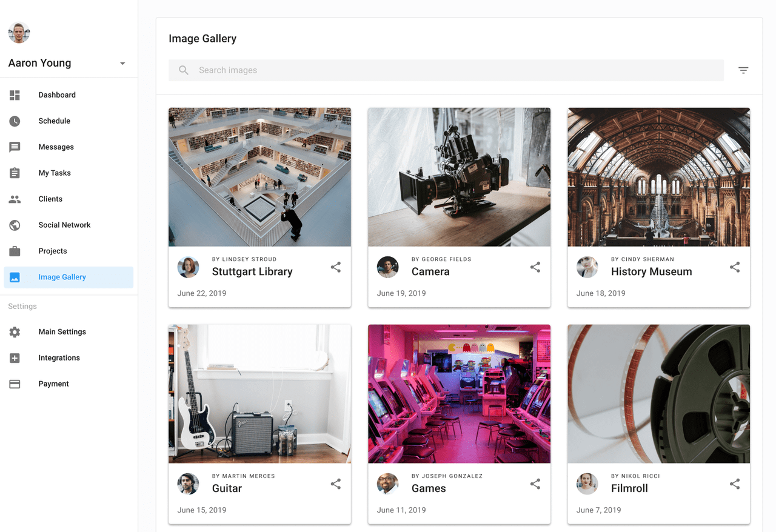This screenshot has height=532, width=776.
Task: Go to Payment settings
Action: click(x=69, y=384)
